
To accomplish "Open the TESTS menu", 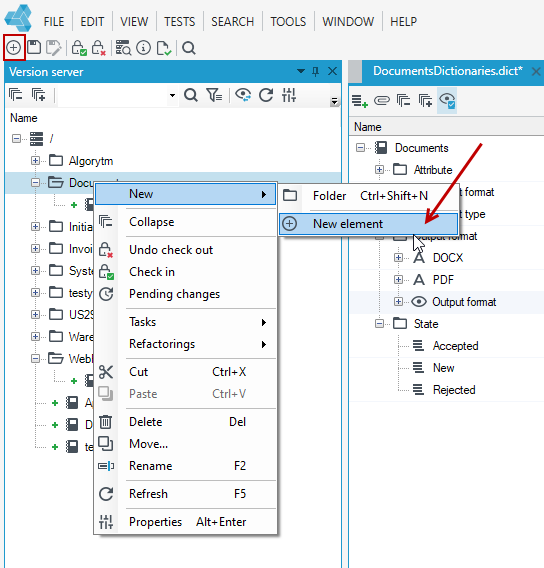I will click(x=180, y=22).
